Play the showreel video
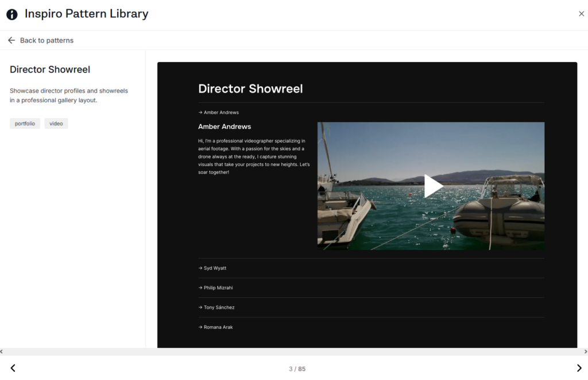Image resolution: width=588 pixels, height=380 pixels. [433, 186]
